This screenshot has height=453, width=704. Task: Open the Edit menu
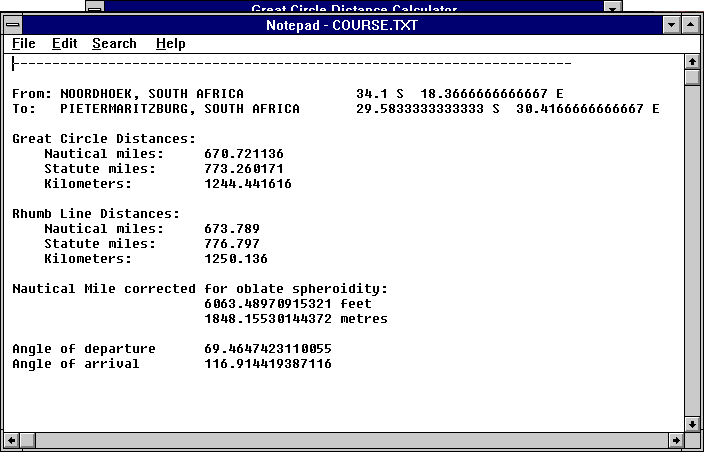coord(64,44)
